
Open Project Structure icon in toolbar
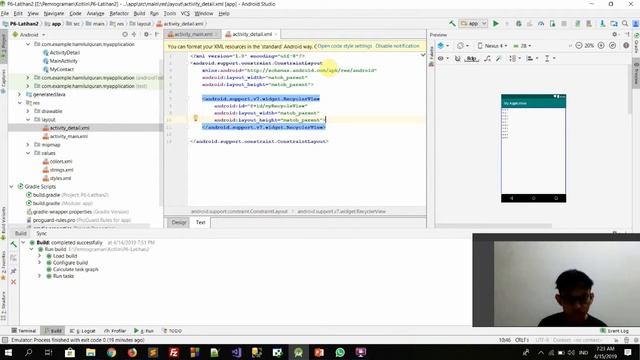click(x=614, y=24)
